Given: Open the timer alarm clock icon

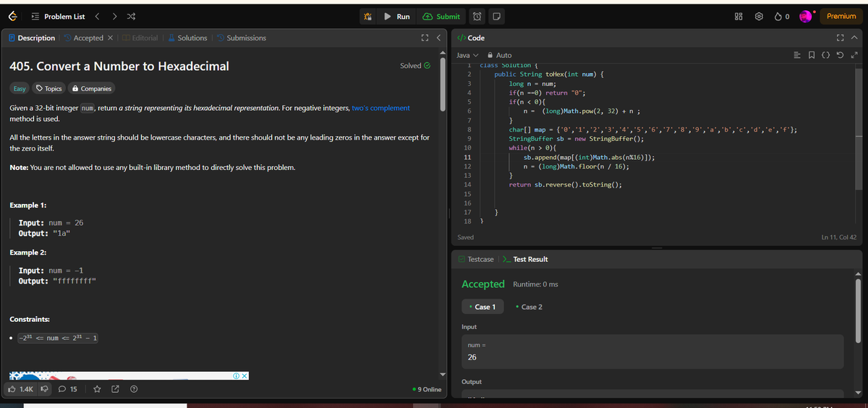Looking at the screenshot, I should pyautogui.click(x=478, y=16).
